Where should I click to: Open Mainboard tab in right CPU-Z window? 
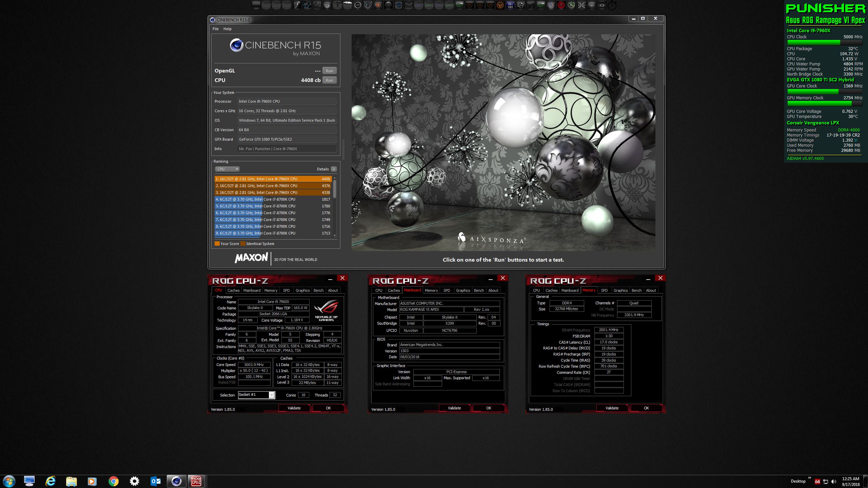pyautogui.click(x=570, y=290)
